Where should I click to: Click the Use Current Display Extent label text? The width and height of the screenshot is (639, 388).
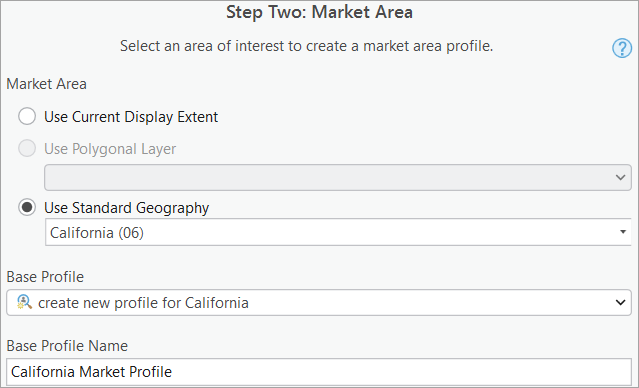click(x=131, y=117)
